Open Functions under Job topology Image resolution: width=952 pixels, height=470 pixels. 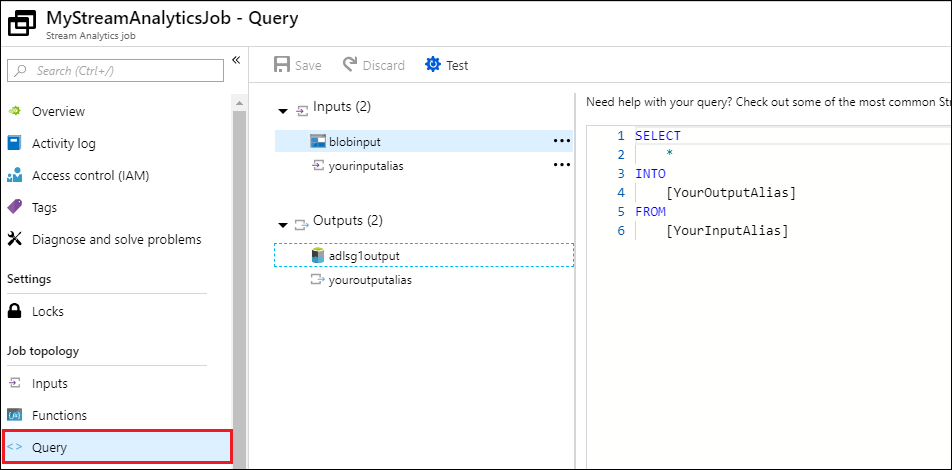tap(60, 415)
